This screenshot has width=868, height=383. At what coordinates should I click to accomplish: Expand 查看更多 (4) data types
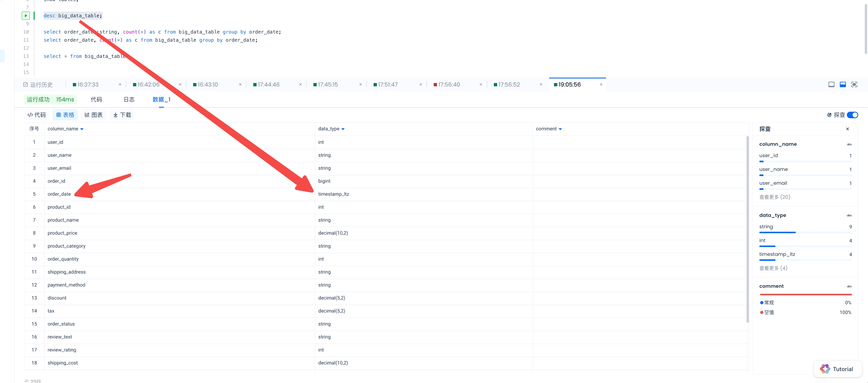pos(773,268)
